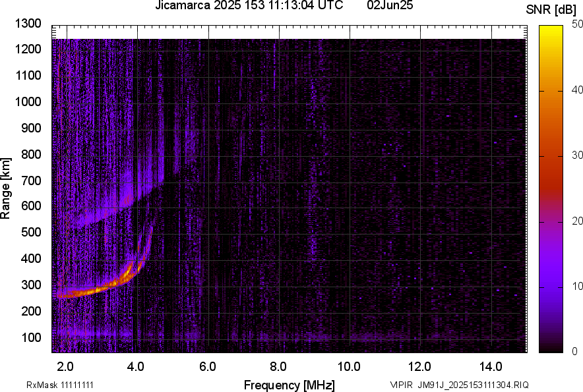The image size is (583, 392).
Task: Click the range tick label '700'
Action: click(x=31, y=181)
